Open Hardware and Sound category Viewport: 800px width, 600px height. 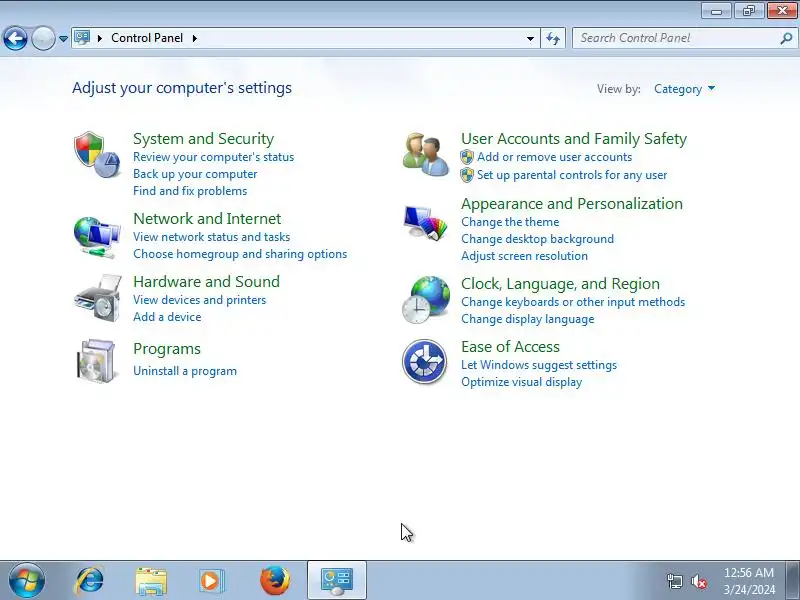(x=207, y=282)
